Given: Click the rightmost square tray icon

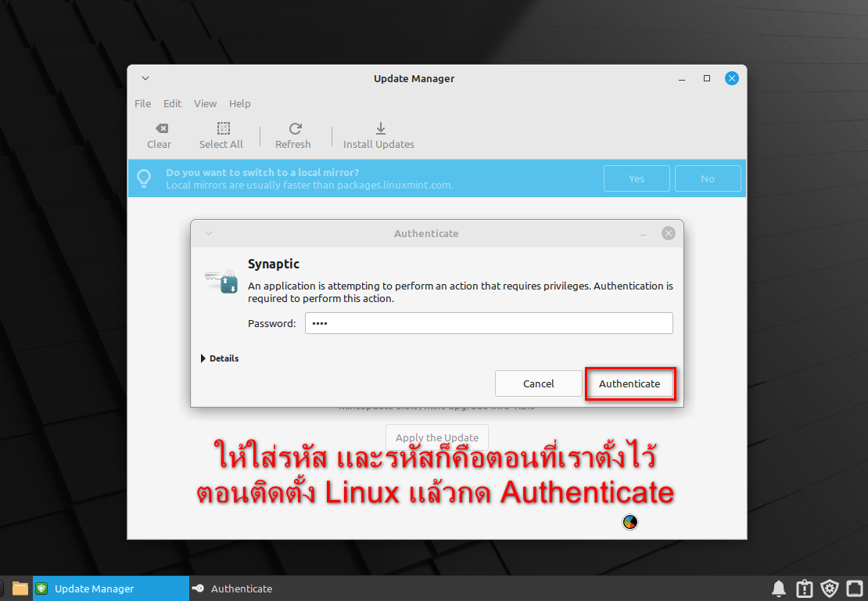Looking at the screenshot, I should [855, 588].
